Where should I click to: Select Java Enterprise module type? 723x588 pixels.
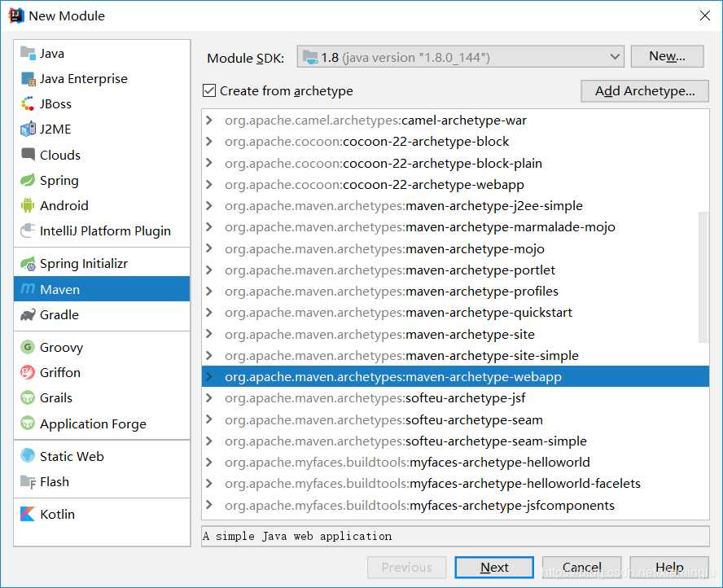[x=102, y=79]
